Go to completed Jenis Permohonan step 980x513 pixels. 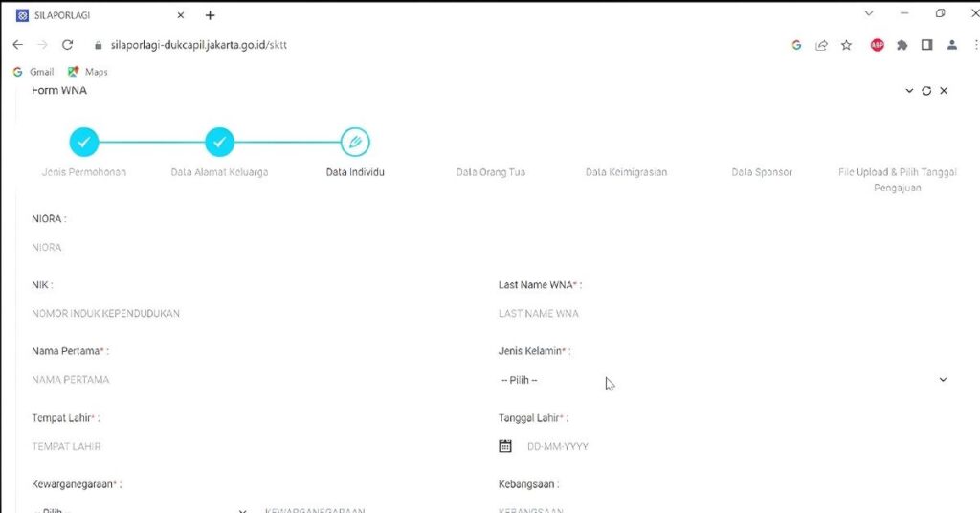(x=84, y=142)
